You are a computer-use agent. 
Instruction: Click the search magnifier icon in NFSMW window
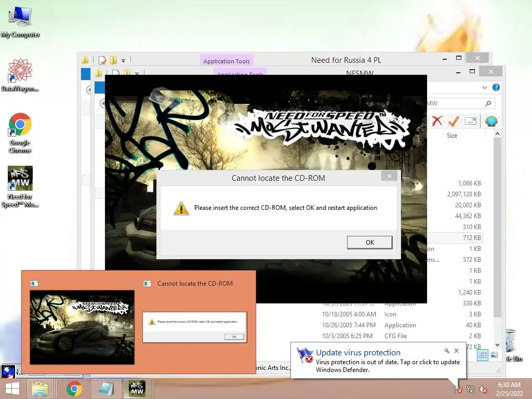(488, 103)
